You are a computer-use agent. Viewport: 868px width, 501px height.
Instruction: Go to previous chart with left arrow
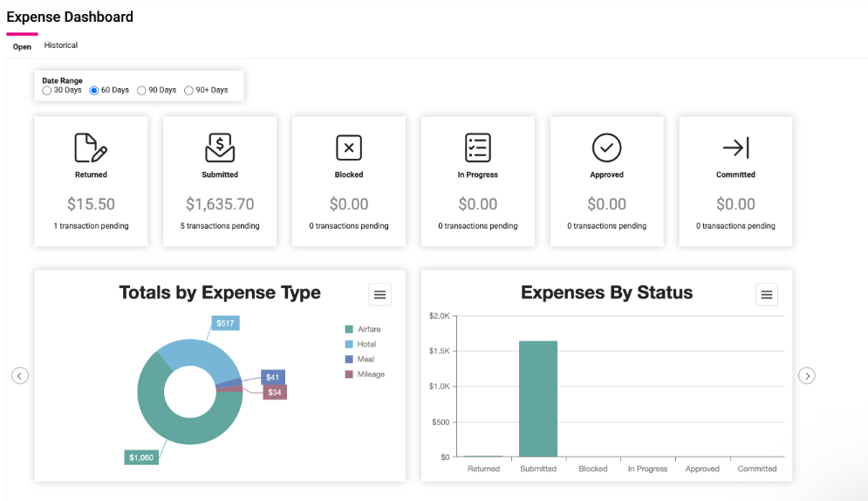tap(20, 375)
